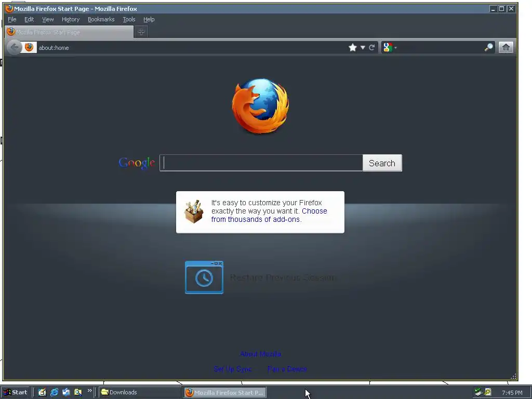Bookmark this page with the star icon
Viewport: 532px width, 399px height.
point(353,47)
